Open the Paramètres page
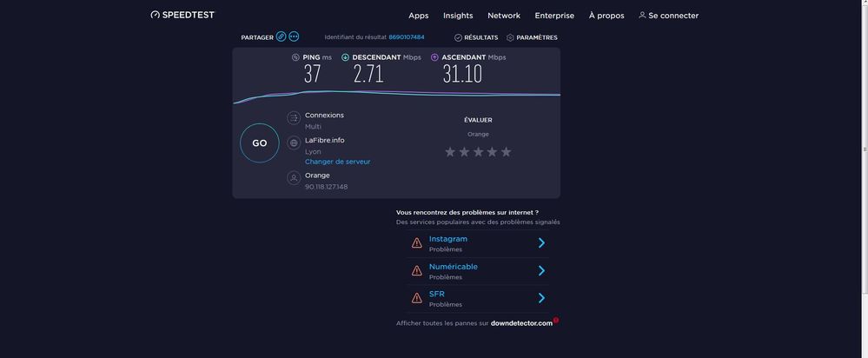This screenshot has height=358, width=868. (x=537, y=37)
